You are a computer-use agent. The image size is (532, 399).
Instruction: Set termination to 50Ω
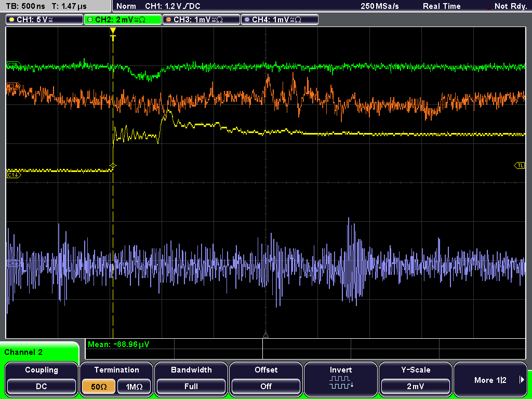point(99,387)
